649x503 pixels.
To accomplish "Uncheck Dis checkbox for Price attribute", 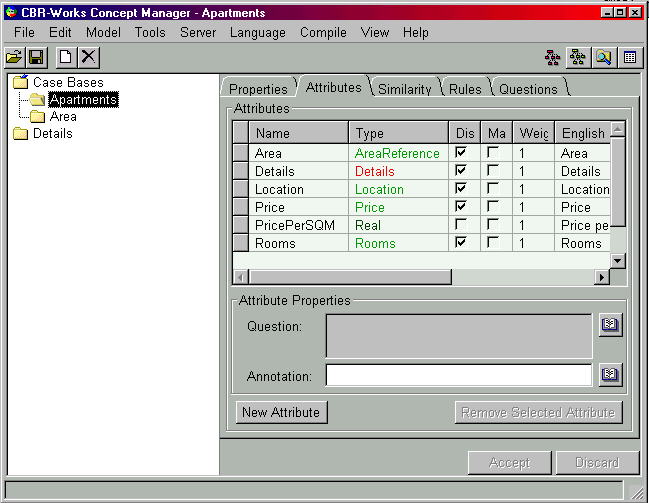I will 461,206.
